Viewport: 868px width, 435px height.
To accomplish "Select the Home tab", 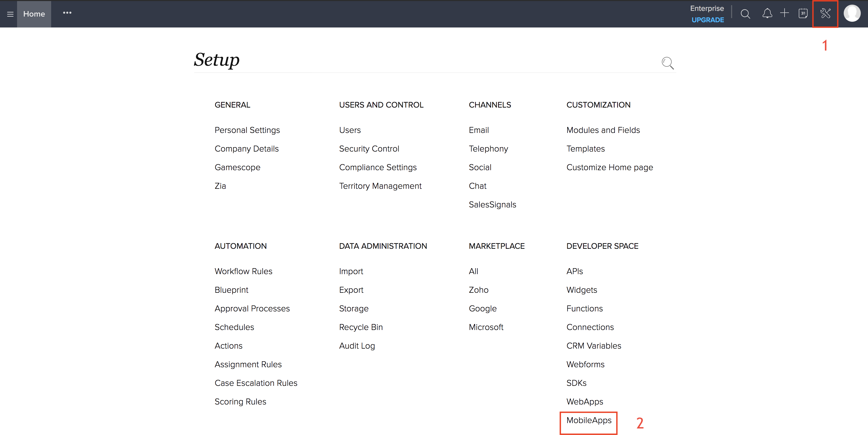I will [34, 14].
